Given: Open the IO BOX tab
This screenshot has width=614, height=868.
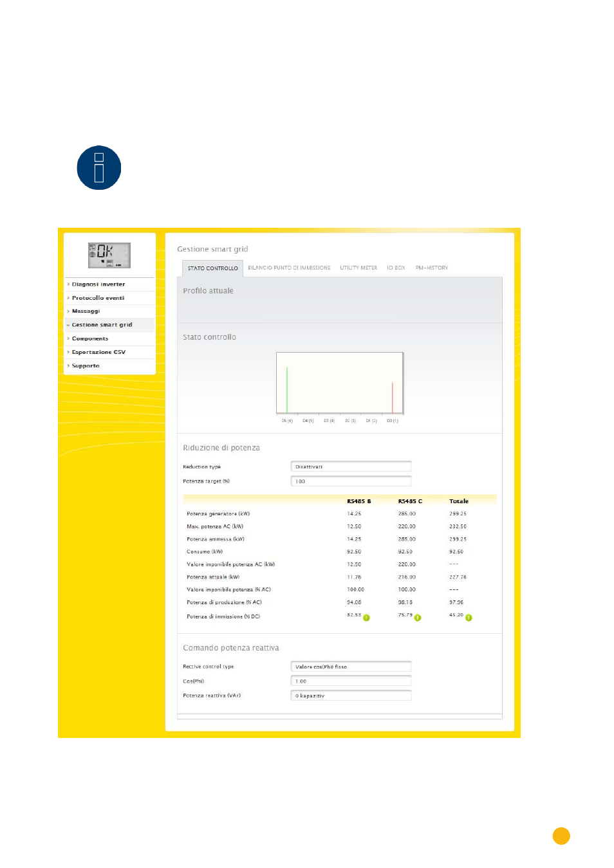Looking at the screenshot, I should [x=396, y=268].
